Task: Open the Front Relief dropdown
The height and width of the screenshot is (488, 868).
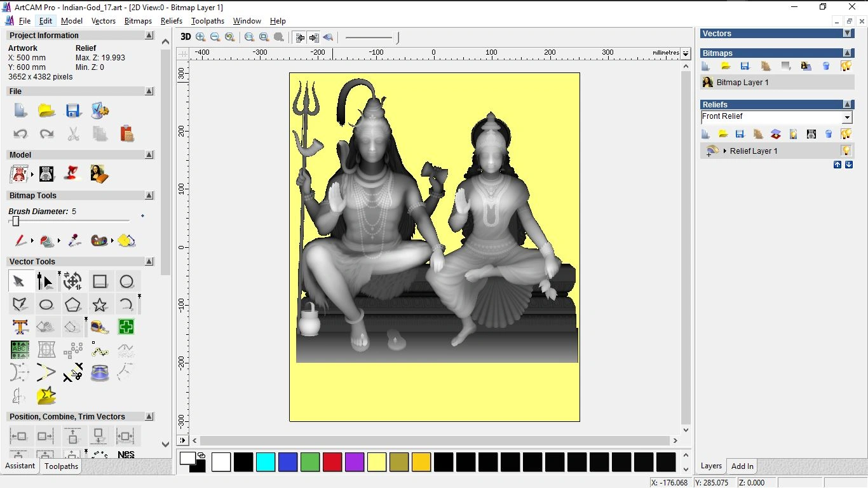Action: tap(847, 117)
